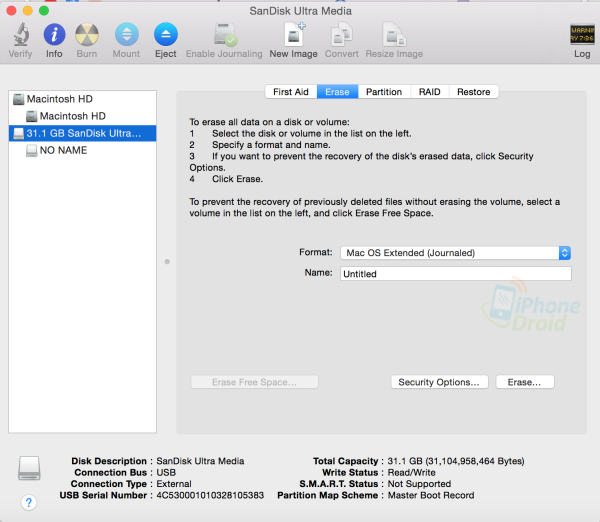The image size is (600, 522).
Task: Click the help question mark button
Action: pos(29,502)
